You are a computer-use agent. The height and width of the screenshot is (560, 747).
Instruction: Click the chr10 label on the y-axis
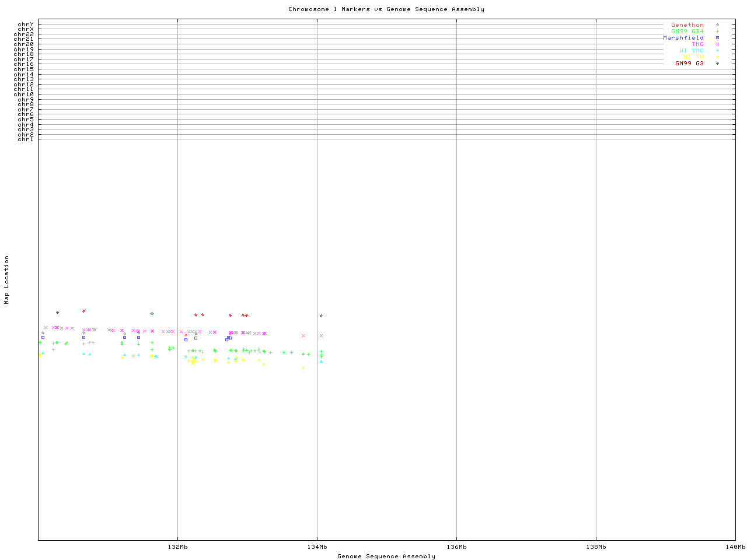24,94
